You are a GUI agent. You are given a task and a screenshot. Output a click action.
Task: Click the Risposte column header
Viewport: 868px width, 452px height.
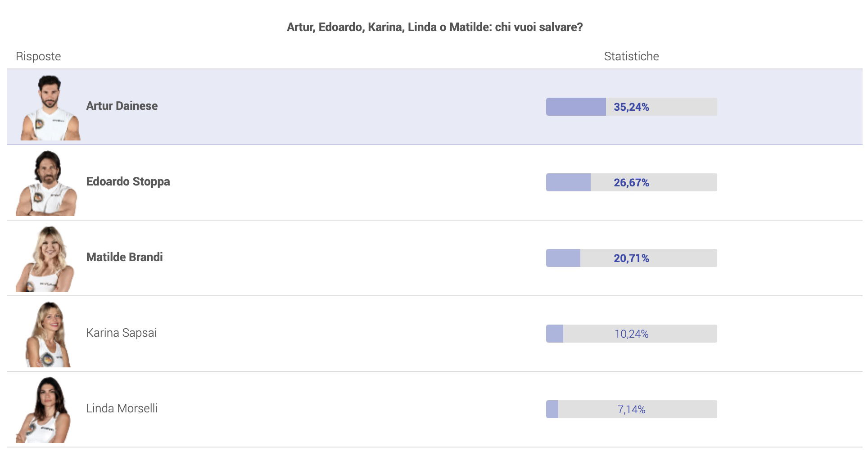pos(38,56)
